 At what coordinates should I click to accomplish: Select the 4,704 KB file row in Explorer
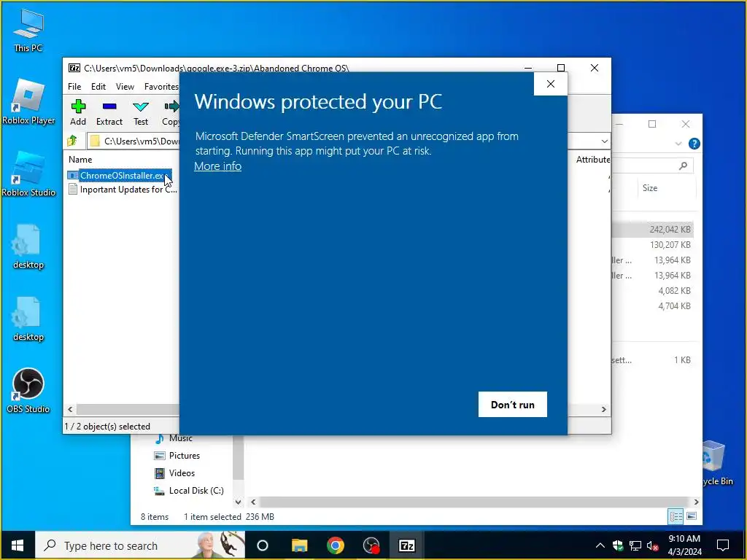[x=653, y=306]
